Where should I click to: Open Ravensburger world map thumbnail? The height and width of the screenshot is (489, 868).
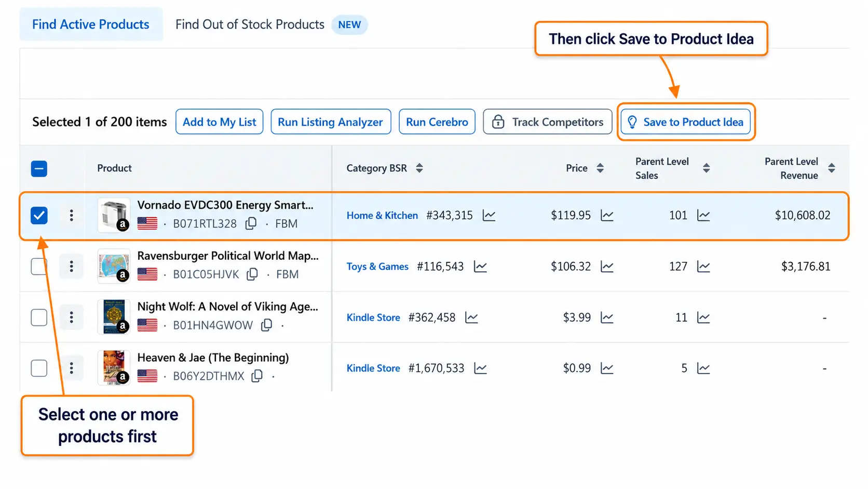point(114,266)
